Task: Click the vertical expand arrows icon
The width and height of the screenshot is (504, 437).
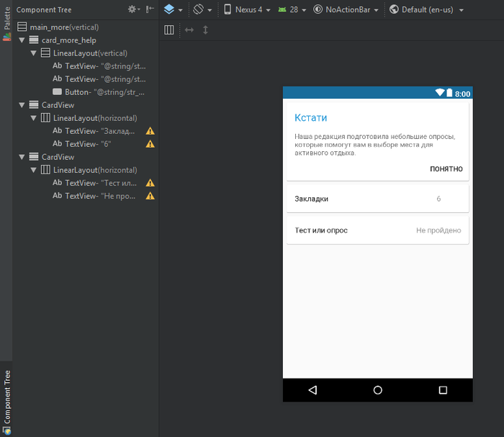Action: point(205,30)
